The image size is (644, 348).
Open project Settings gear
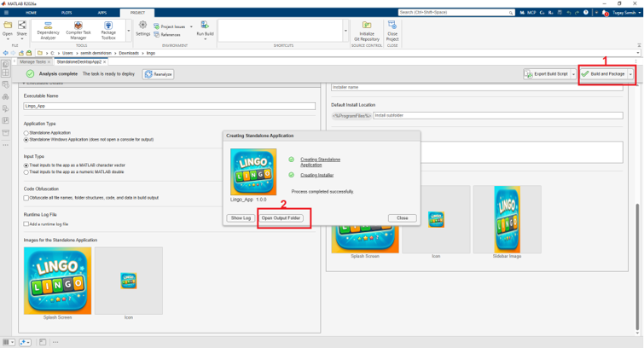143,29
